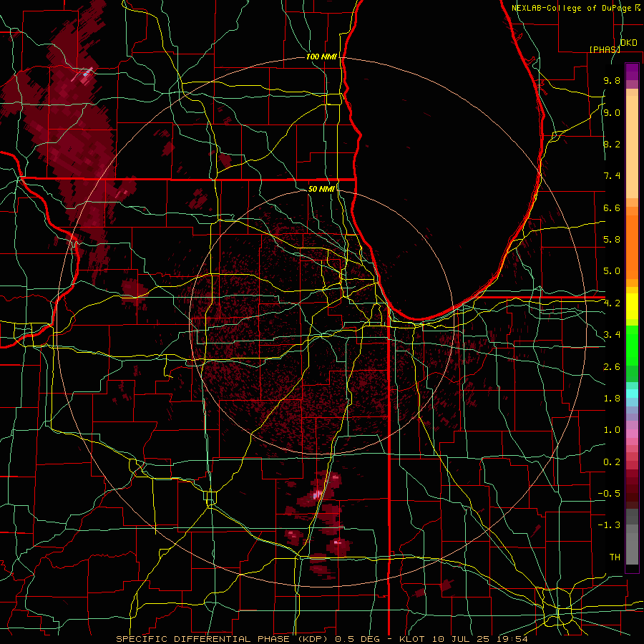Click the 100 NMI range ring label
The width and height of the screenshot is (644, 644).
[321, 57]
